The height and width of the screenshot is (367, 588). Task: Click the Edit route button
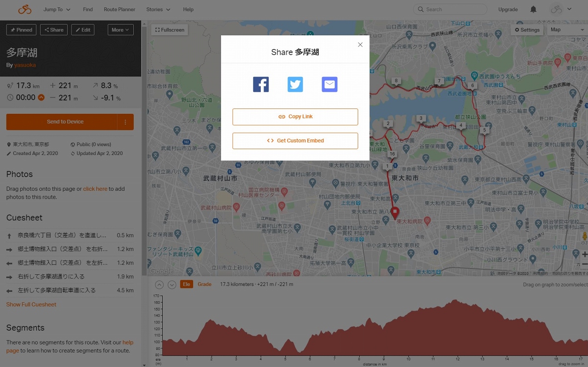pyautogui.click(x=83, y=30)
